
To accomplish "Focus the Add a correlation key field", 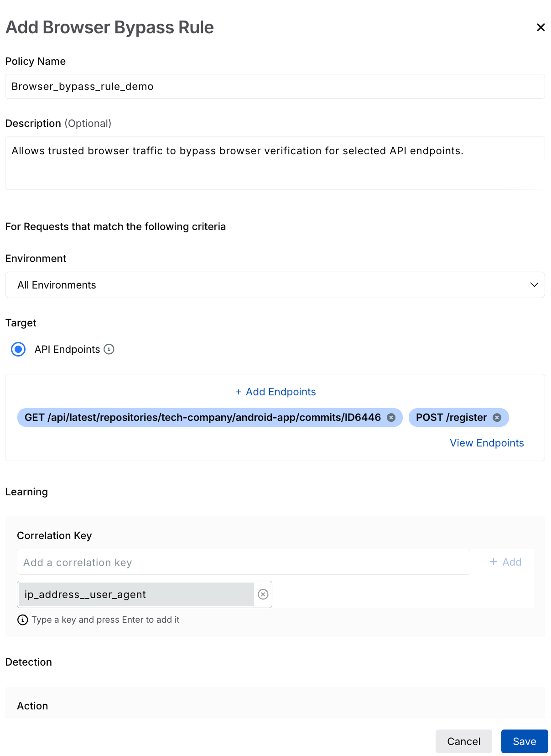I will [244, 562].
